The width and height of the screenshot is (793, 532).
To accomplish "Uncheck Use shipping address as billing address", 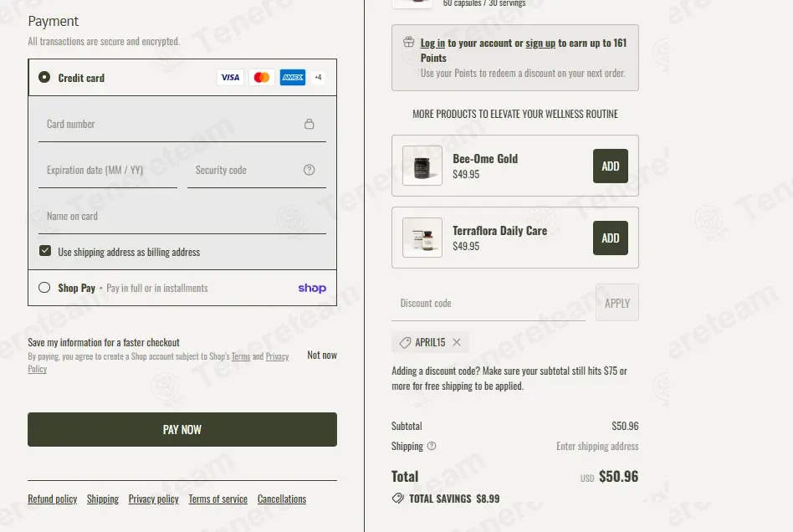I will pos(45,251).
